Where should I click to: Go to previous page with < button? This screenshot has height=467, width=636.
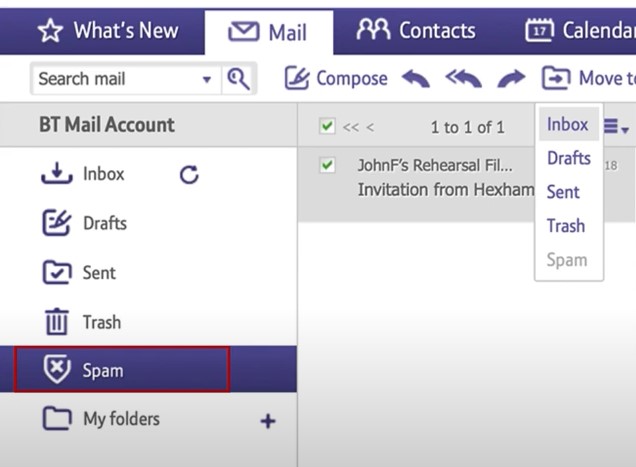(x=370, y=127)
